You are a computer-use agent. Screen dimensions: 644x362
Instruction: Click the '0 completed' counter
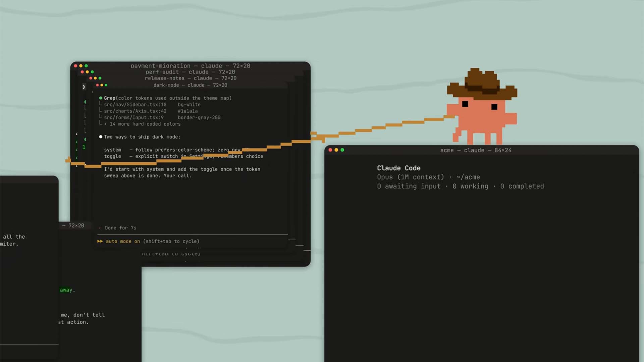(522, 186)
